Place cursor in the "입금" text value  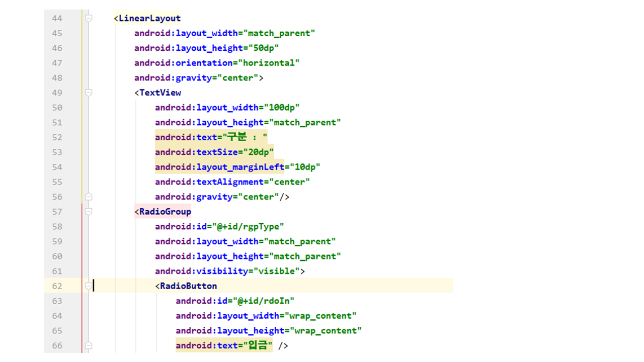258,345
